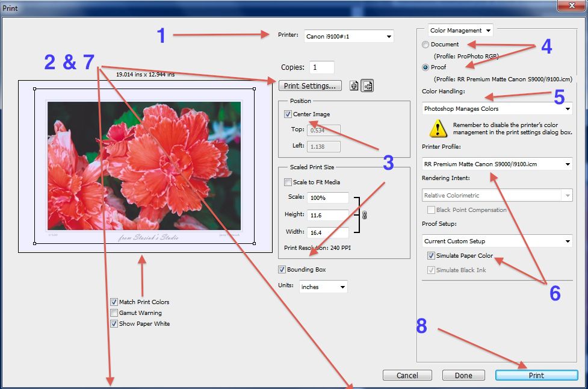Screen dimensions: 588x389
Task: Expand Proof Setup dropdown
Action: tap(497, 241)
